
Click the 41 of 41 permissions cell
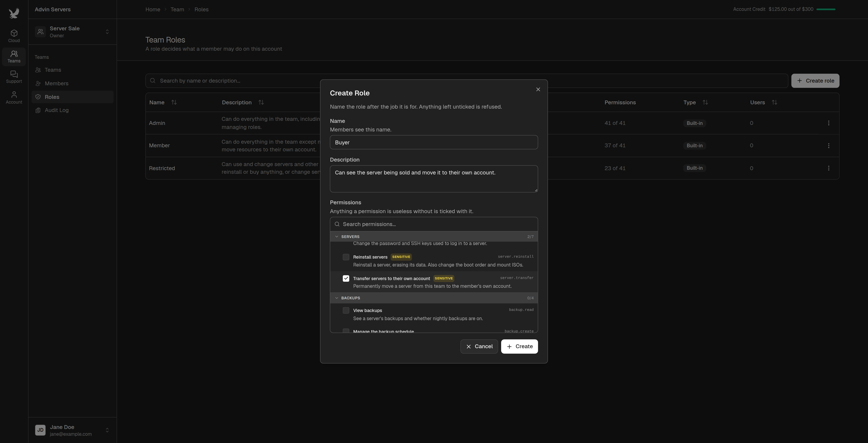[x=615, y=123]
